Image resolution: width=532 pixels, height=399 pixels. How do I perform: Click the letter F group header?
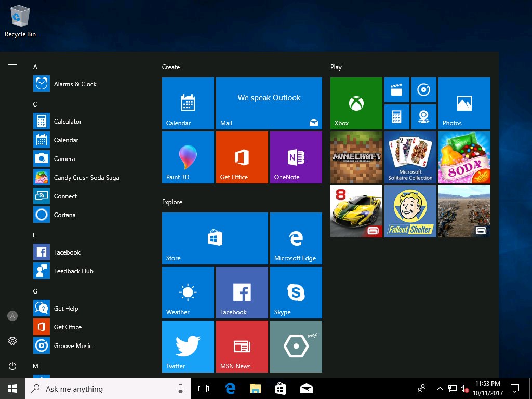click(x=34, y=235)
